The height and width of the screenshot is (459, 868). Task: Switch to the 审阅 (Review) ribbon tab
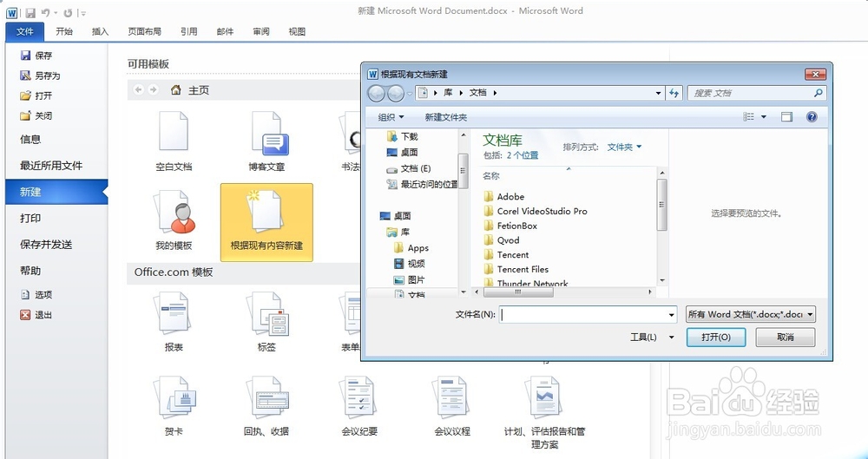click(x=260, y=31)
